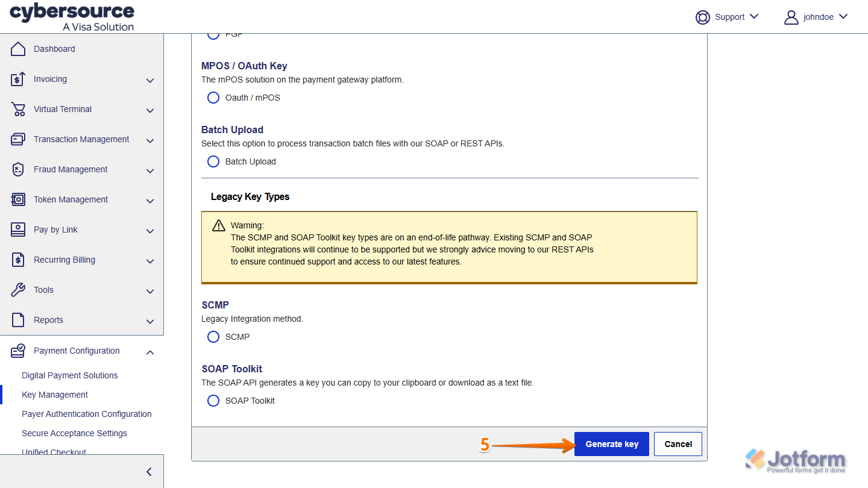Viewport: 868px width, 488px height.
Task: Open Key Management submenu item
Action: 55,395
